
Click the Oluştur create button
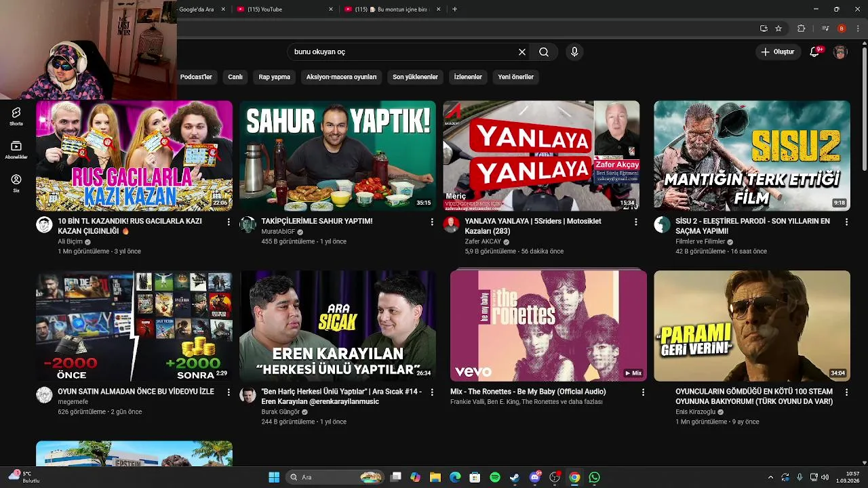777,52
